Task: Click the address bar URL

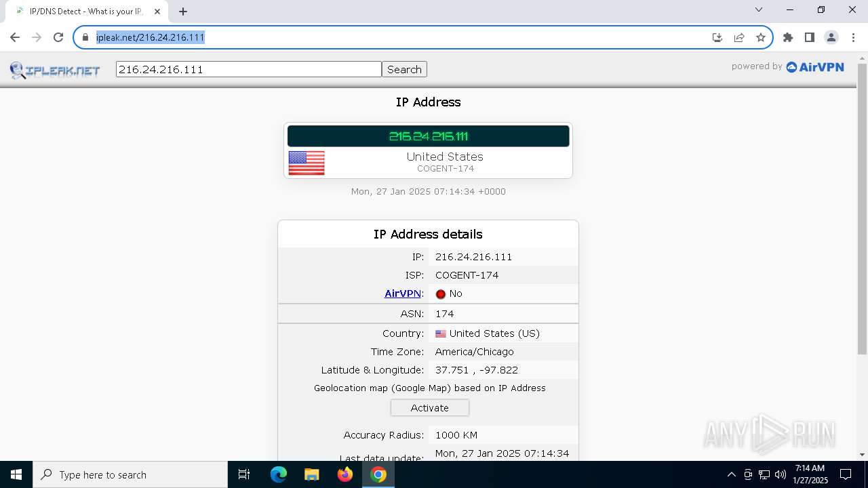Action: coord(151,37)
